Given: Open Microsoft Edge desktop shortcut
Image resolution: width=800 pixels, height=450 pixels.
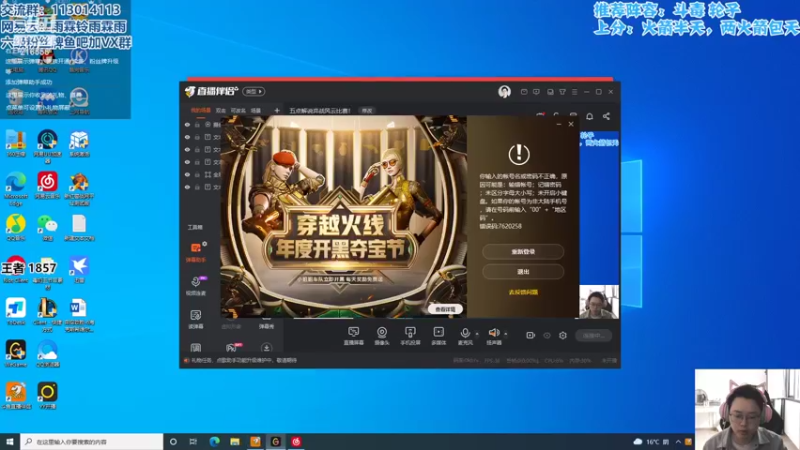Looking at the screenshot, I should point(16,188).
